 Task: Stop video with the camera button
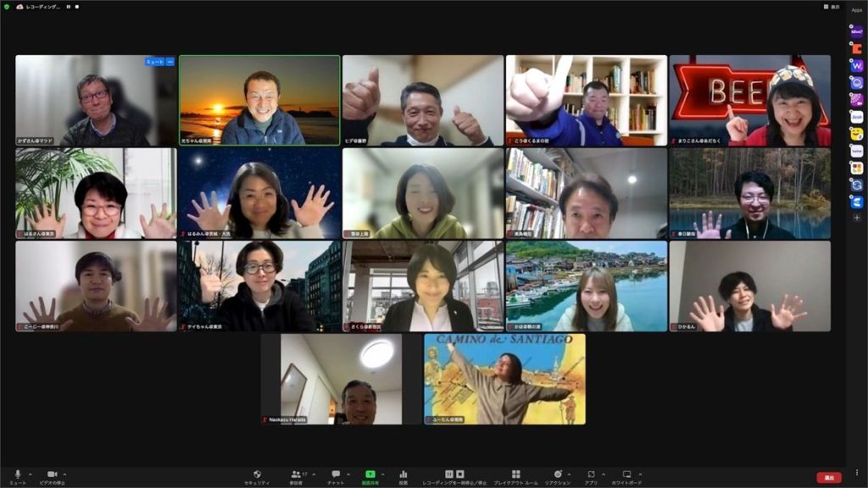(x=52, y=475)
